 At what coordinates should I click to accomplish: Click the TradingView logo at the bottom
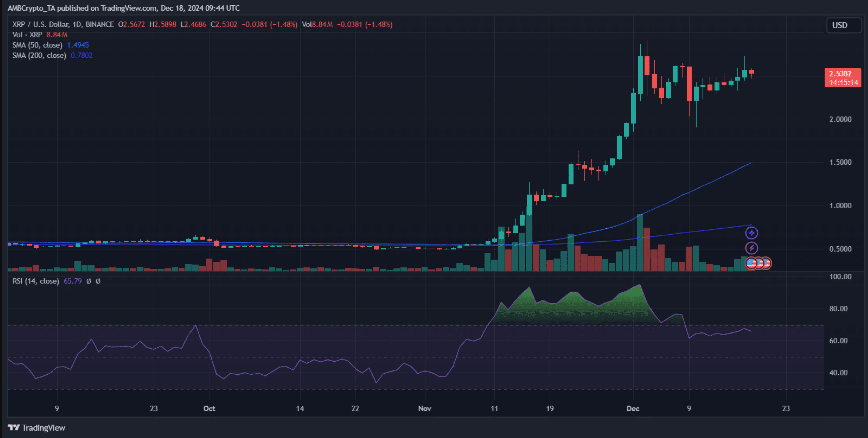pyautogui.click(x=36, y=428)
